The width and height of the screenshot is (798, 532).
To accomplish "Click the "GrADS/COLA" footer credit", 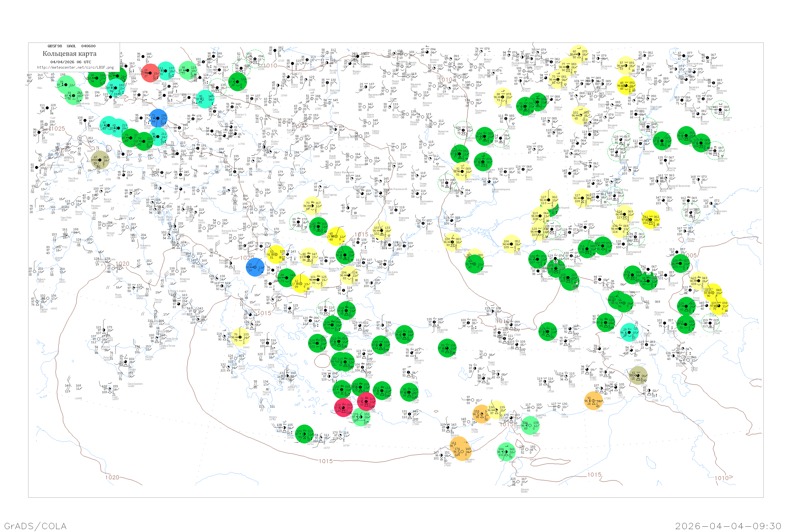I will tap(35, 526).
